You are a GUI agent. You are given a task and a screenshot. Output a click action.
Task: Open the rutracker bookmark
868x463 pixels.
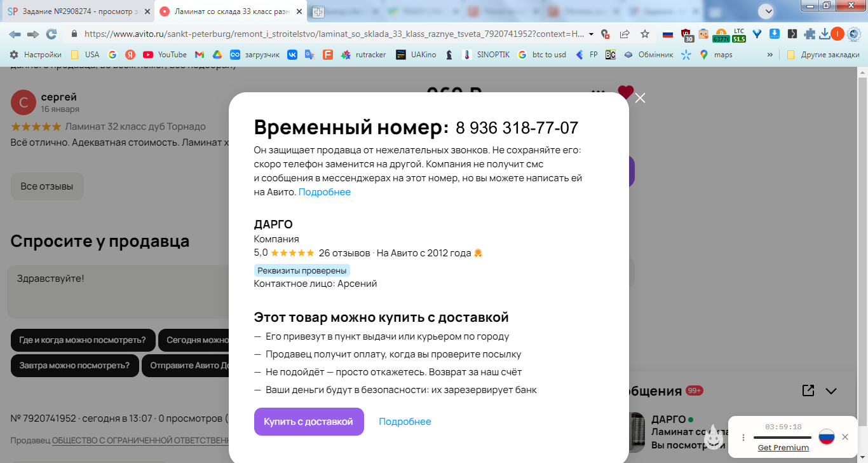coord(363,55)
